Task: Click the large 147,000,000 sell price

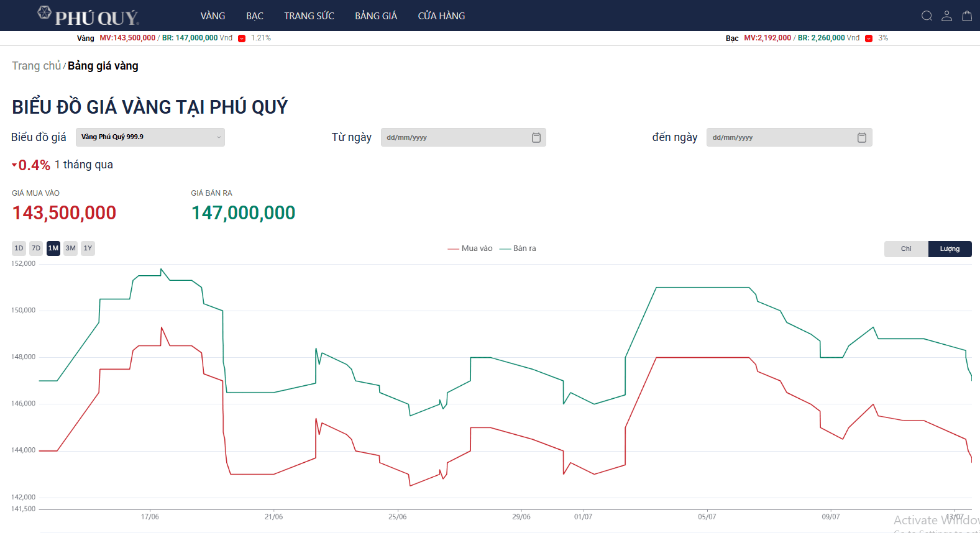Action: pos(243,213)
